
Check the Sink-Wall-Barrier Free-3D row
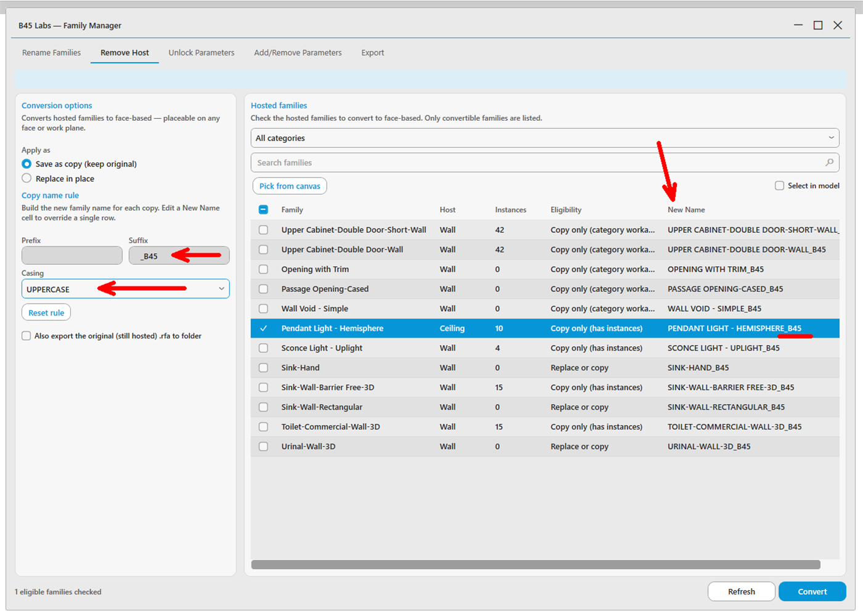(x=263, y=387)
